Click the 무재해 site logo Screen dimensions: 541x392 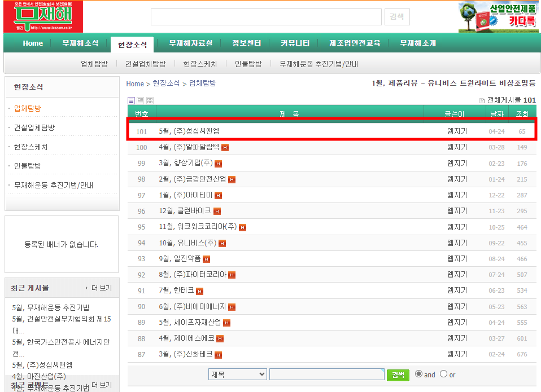[x=43, y=16]
